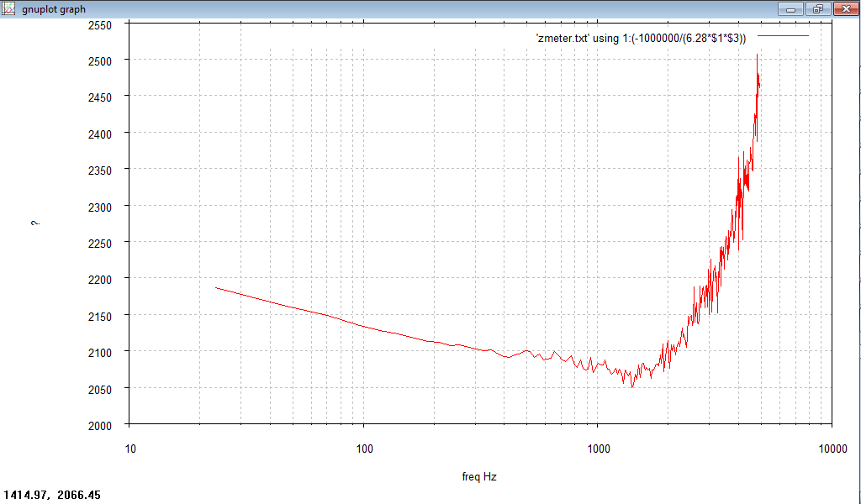Screen dimensions: 861x504
Task: Click the red legend line sample
Action: click(783, 35)
